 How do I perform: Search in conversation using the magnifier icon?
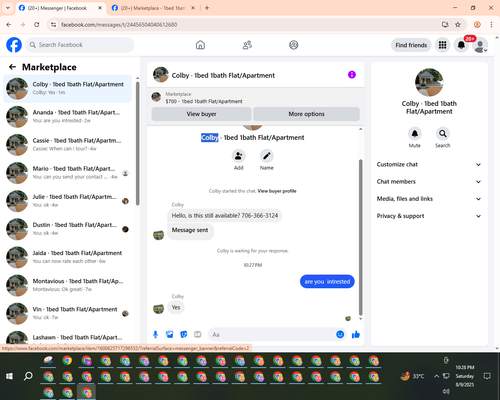coord(443,134)
